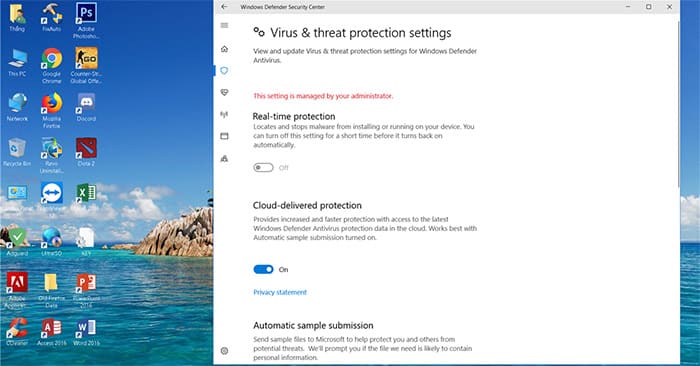700x366 pixels.
Task: Open the Privacy statement link
Action: (280, 292)
